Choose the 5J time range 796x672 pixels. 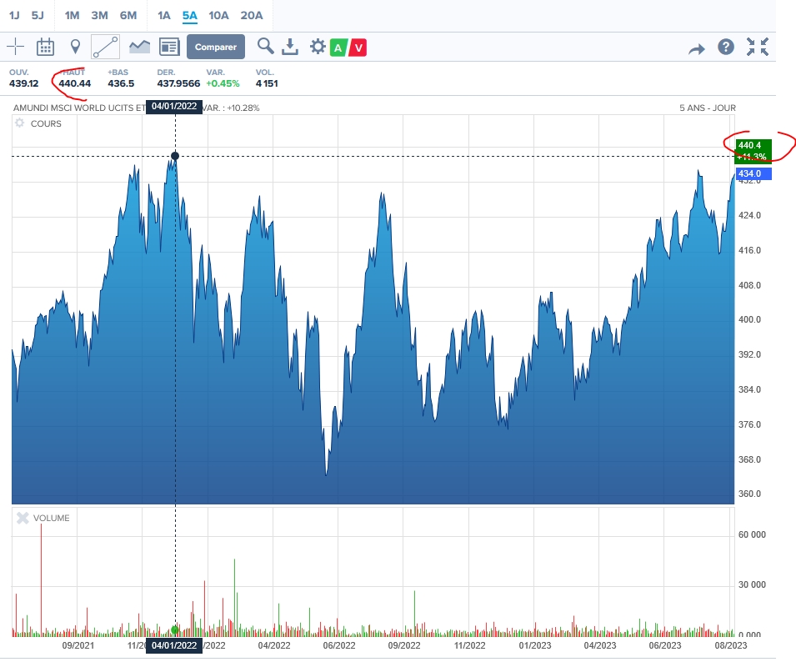(x=38, y=15)
